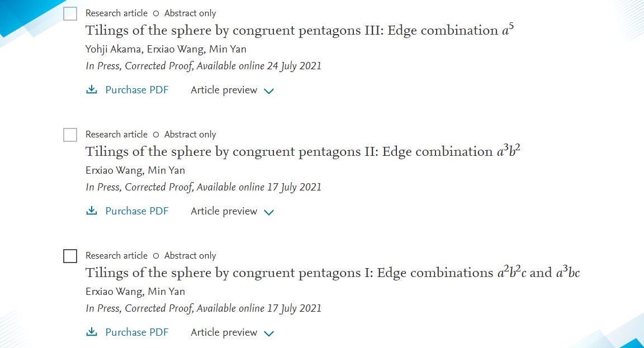Purchase PDF of the pentagons III article
This screenshot has height=348, width=644.
[136, 90]
